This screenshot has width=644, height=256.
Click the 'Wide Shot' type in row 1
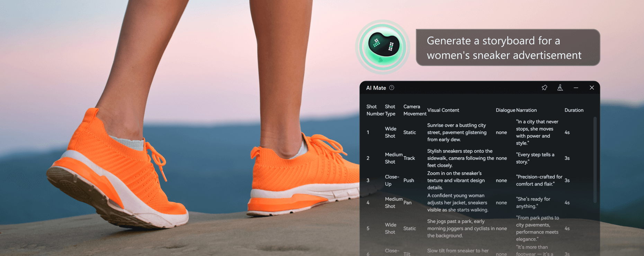(391, 132)
